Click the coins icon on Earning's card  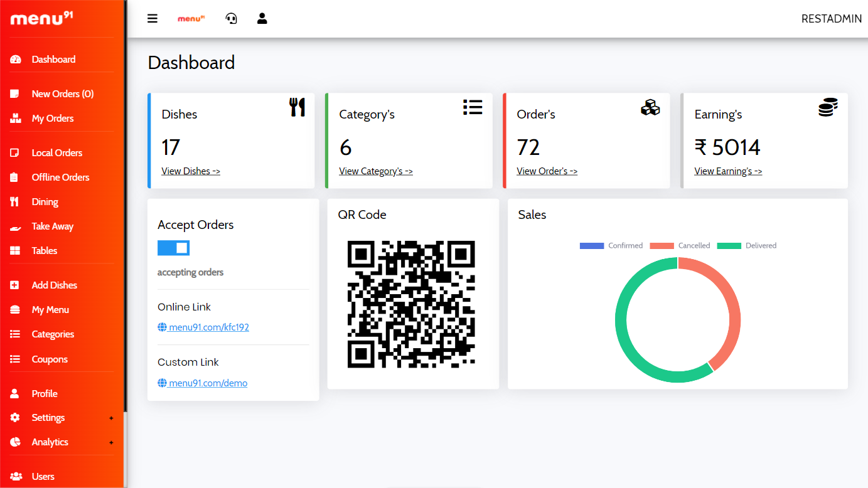[x=828, y=107]
